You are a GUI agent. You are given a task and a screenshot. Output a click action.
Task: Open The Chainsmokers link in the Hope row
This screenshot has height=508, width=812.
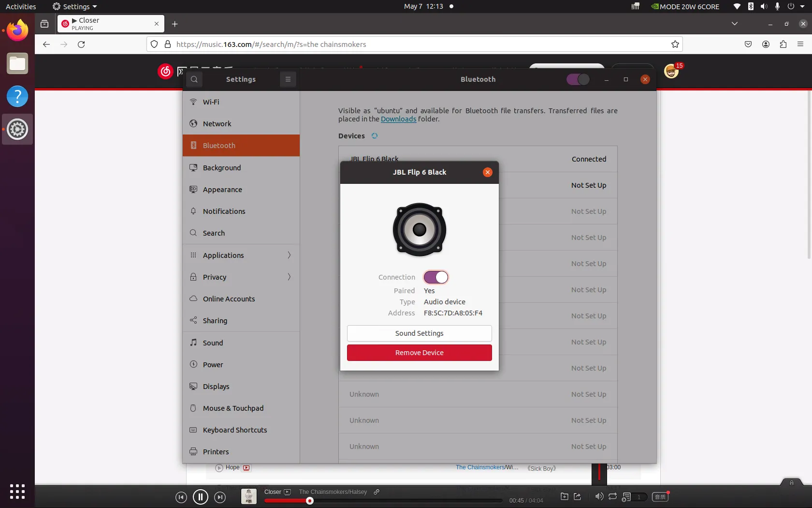[x=480, y=467]
